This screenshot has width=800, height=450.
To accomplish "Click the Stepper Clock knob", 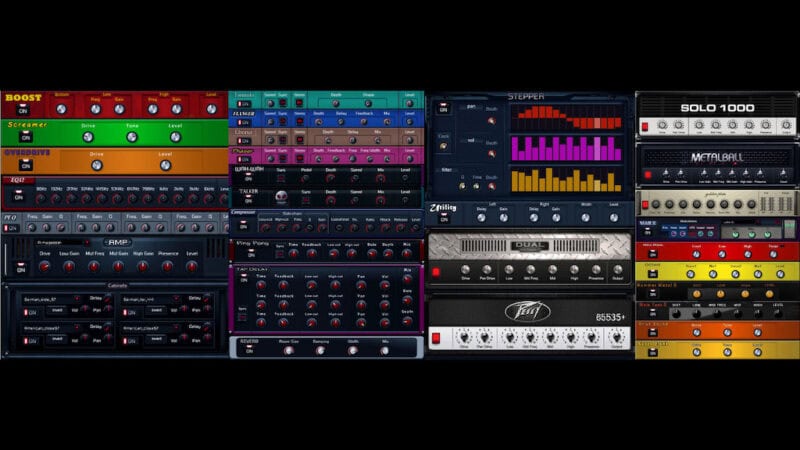I will pyautogui.click(x=443, y=146).
